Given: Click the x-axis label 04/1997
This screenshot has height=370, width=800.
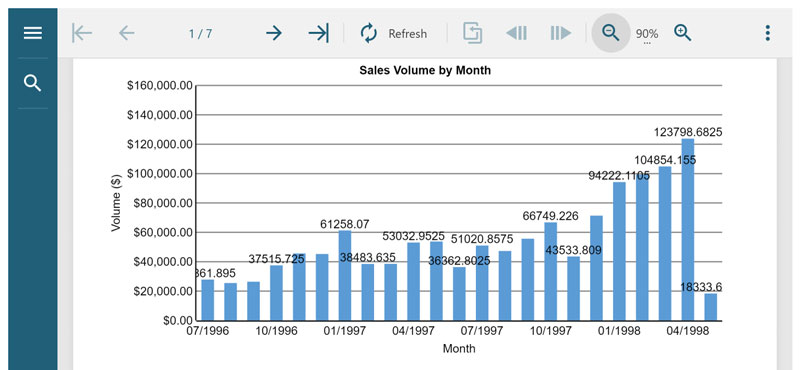Looking at the screenshot, I should pyautogui.click(x=413, y=331).
